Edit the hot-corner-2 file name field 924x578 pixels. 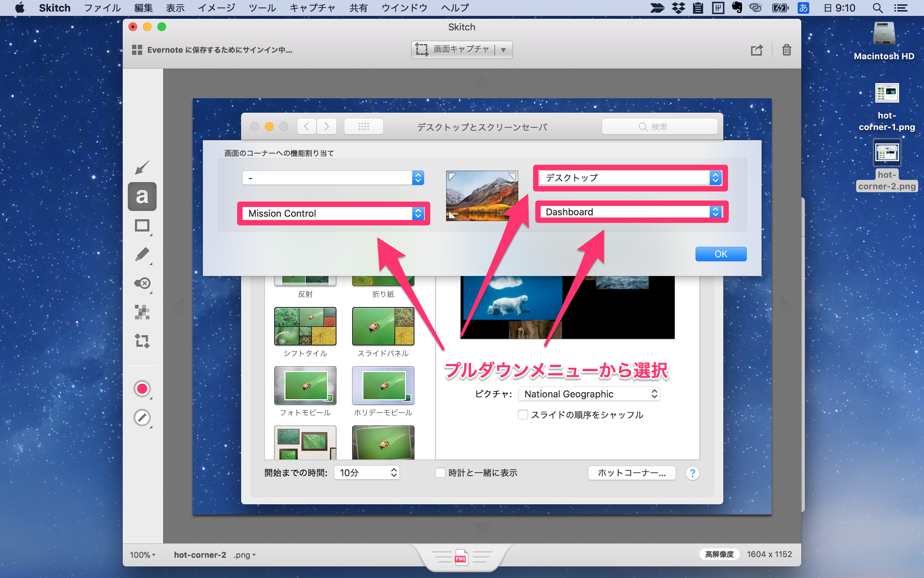[200, 555]
